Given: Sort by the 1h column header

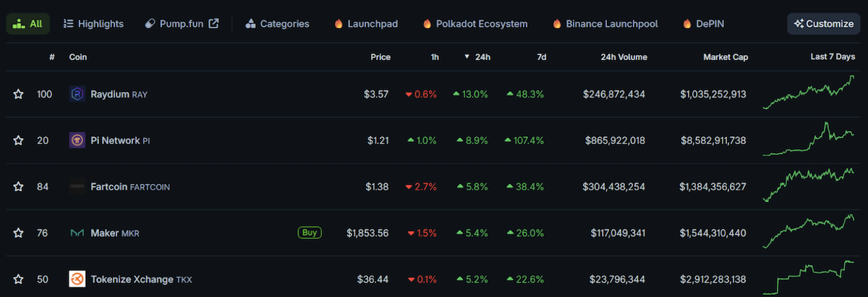Looking at the screenshot, I should pos(434,57).
